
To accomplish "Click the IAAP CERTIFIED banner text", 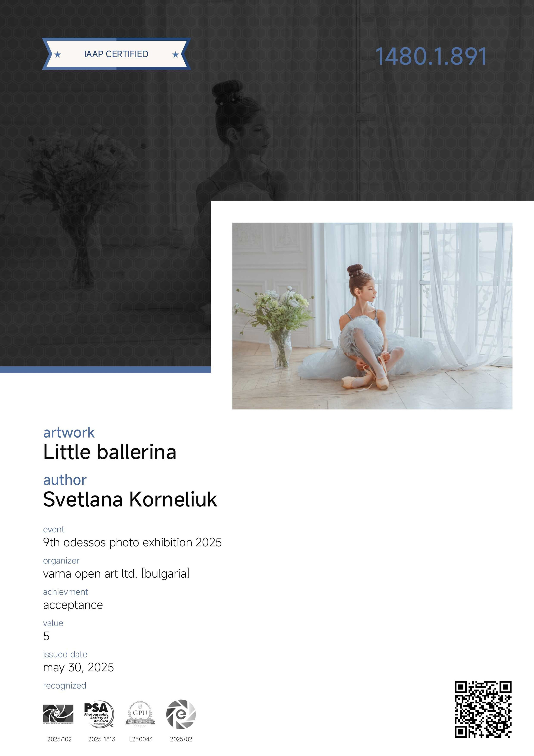I will (x=116, y=54).
